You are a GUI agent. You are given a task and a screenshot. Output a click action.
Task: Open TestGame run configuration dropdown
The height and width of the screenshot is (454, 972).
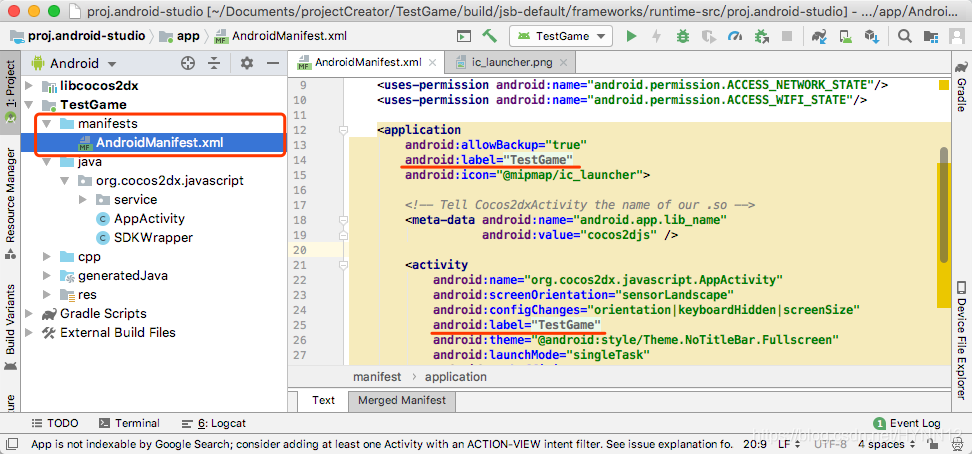[x=561, y=36]
